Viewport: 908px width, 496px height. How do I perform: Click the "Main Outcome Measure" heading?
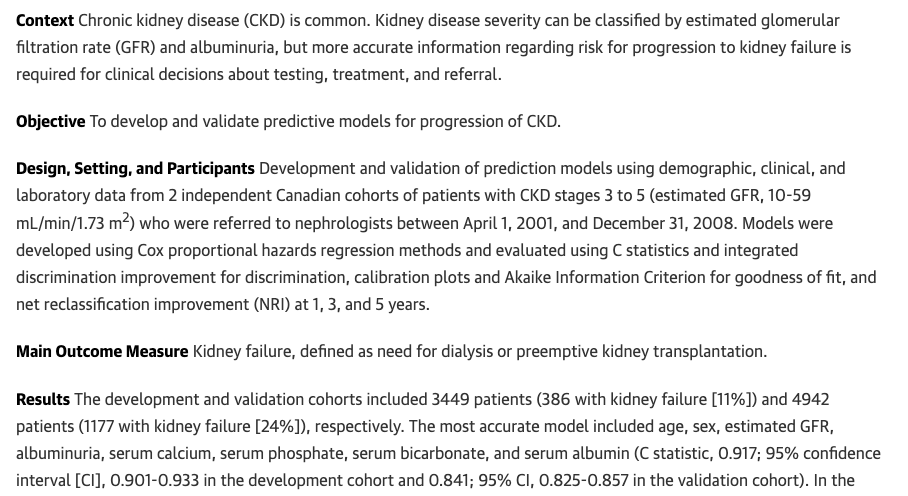pos(102,352)
